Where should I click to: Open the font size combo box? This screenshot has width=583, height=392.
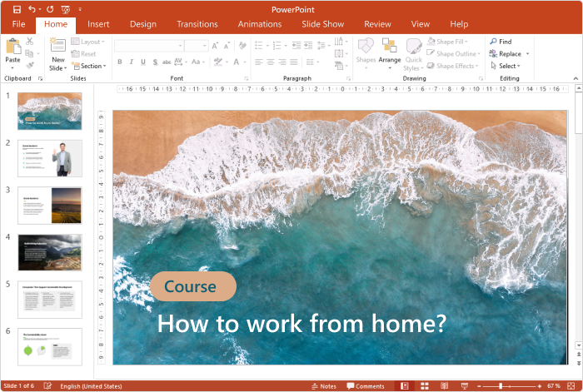[x=197, y=46]
